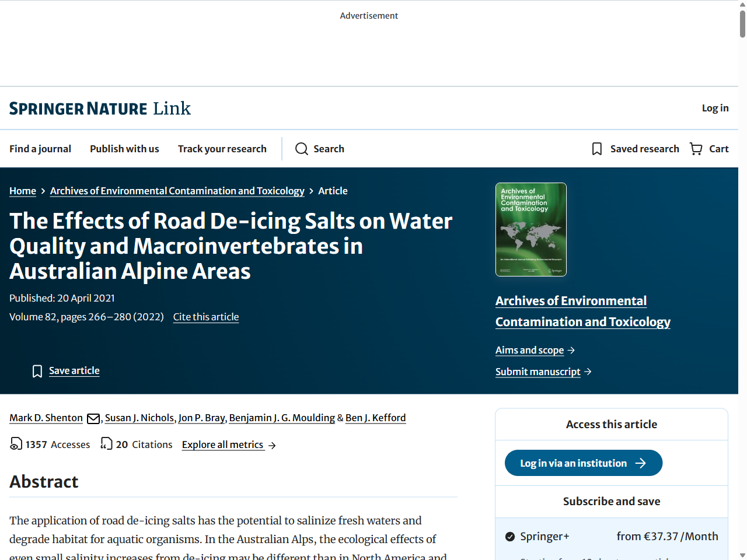Screen dimensions: 747x560
Task: Click the arrow after Explore all metrics
Action: click(x=272, y=446)
